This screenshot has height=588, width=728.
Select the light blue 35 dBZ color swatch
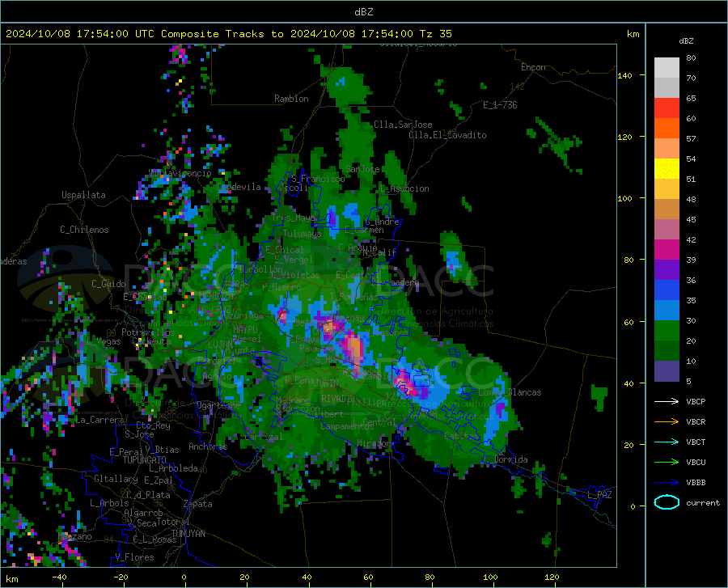(667, 311)
